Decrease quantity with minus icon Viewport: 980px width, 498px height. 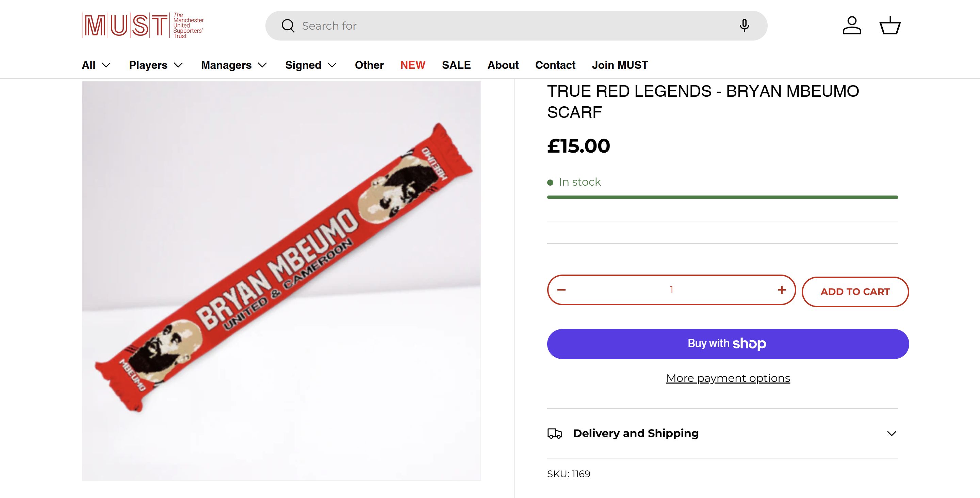(561, 290)
